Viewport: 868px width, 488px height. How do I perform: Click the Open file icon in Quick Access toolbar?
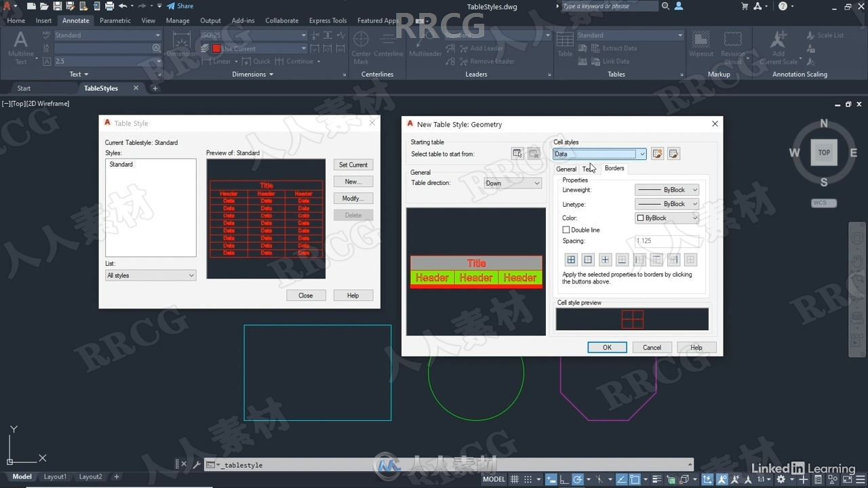point(44,6)
